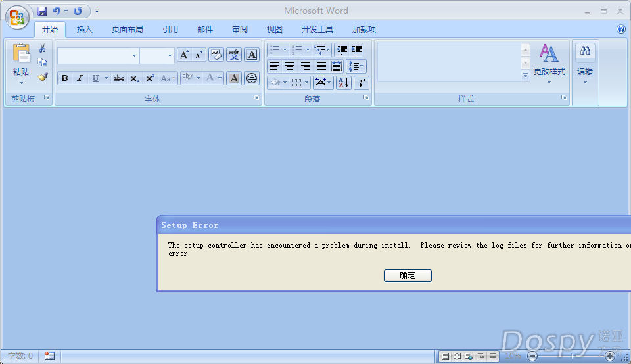This screenshot has height=364, width=631.
Task: Open text highlight color dropdown
Action: (198, 78)
